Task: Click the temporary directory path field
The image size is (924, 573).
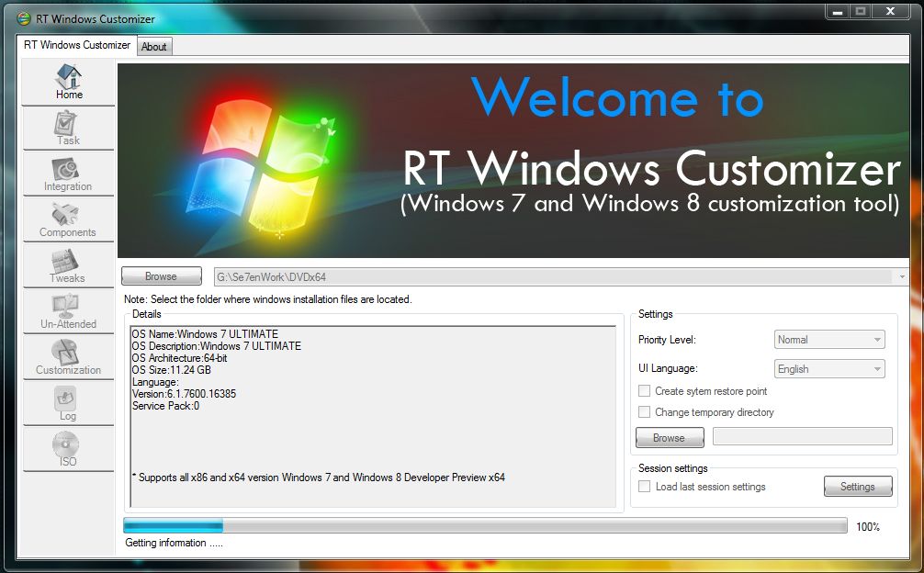Action: [x=803, y=436]
